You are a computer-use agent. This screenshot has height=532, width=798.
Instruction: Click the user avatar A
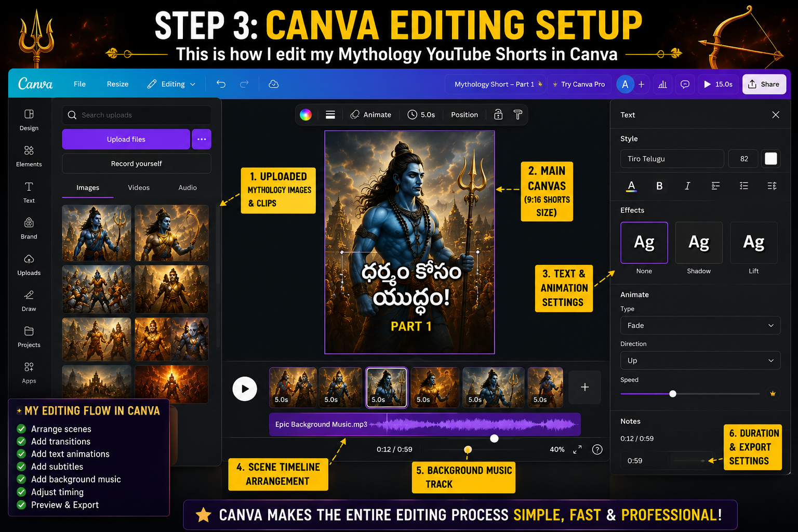click(625, 84)
